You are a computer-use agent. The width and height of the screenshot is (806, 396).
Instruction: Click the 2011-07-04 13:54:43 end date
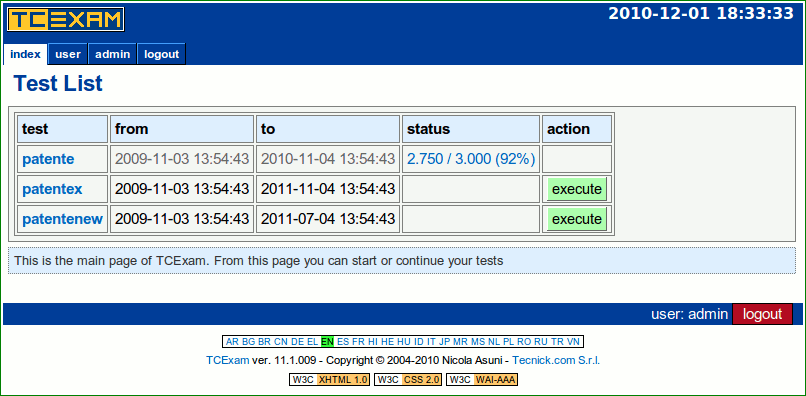328,219
